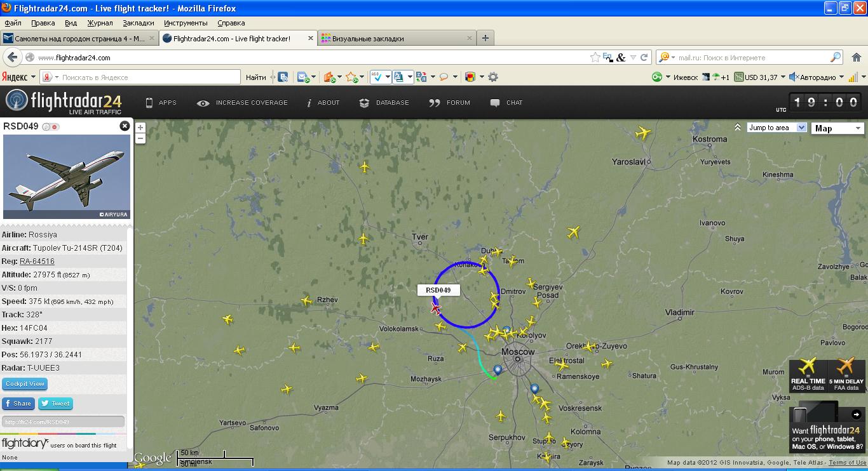Open address bar history dropdown arrow
868x471 pixels.
pos(633,57)
